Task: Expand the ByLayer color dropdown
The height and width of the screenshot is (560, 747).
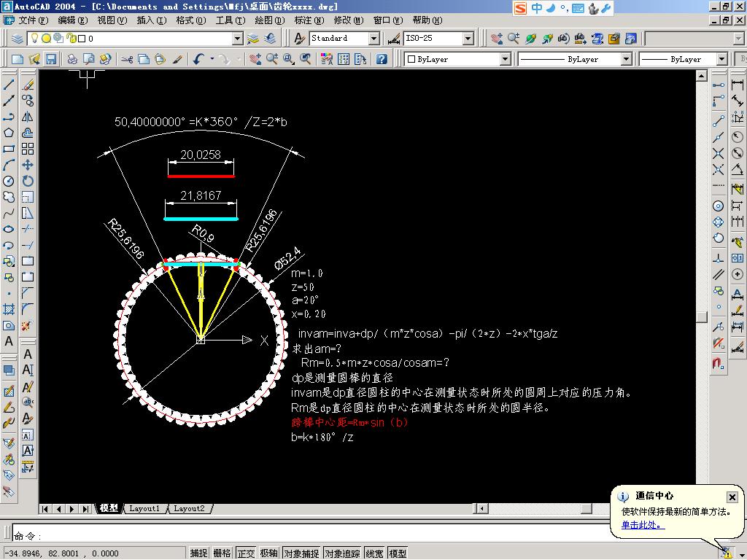Action: tap(505, 59)
